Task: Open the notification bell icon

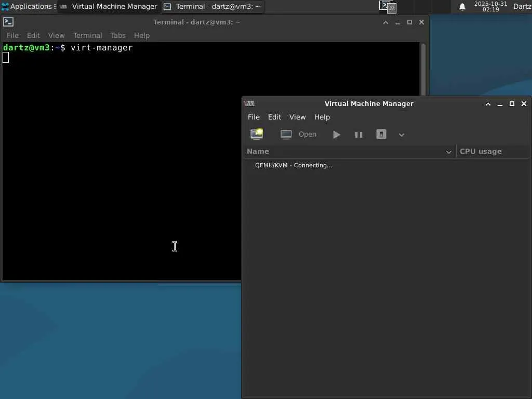Action: (462, 7)
